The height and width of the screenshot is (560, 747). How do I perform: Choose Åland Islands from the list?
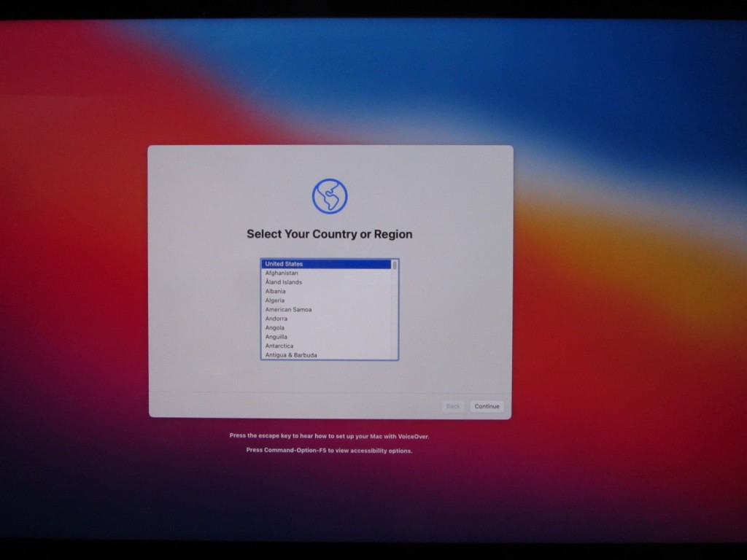click(326, 282)
